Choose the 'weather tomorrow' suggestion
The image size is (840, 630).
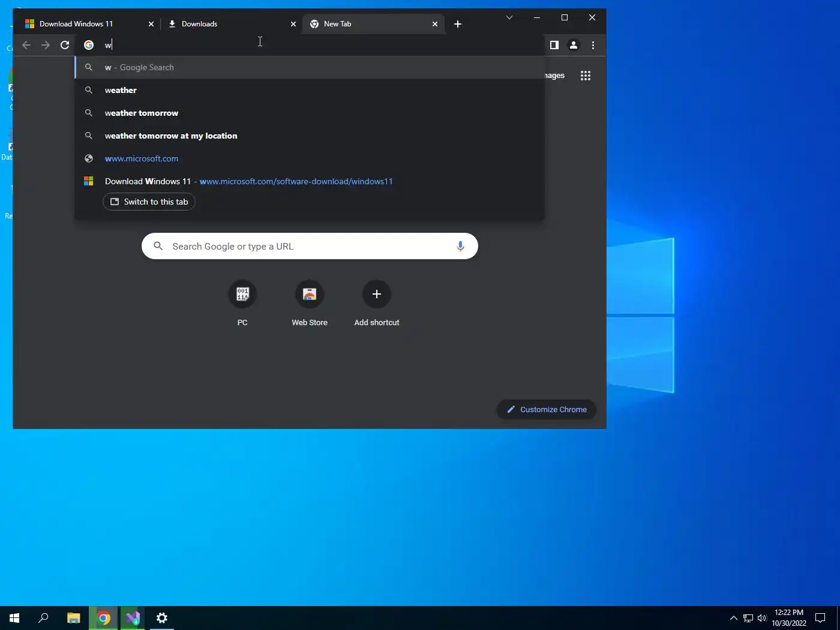(x=310, y=113)
